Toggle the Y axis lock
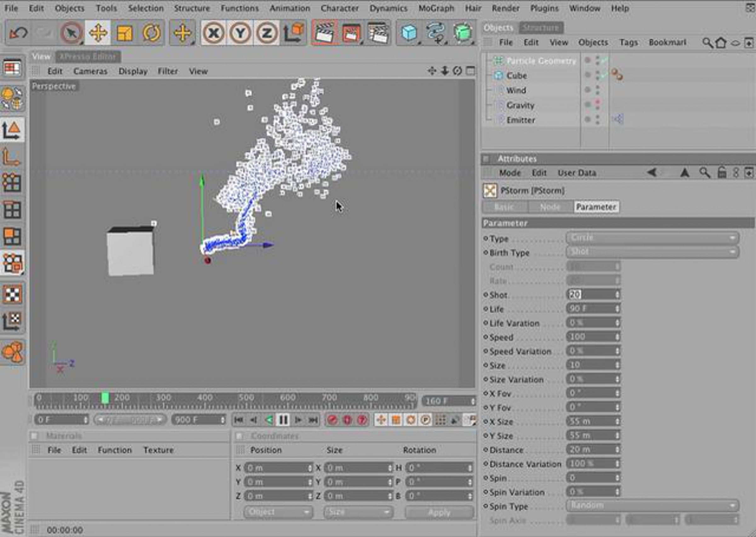Screen dimensions: 756x537 [x=240, y=33]
